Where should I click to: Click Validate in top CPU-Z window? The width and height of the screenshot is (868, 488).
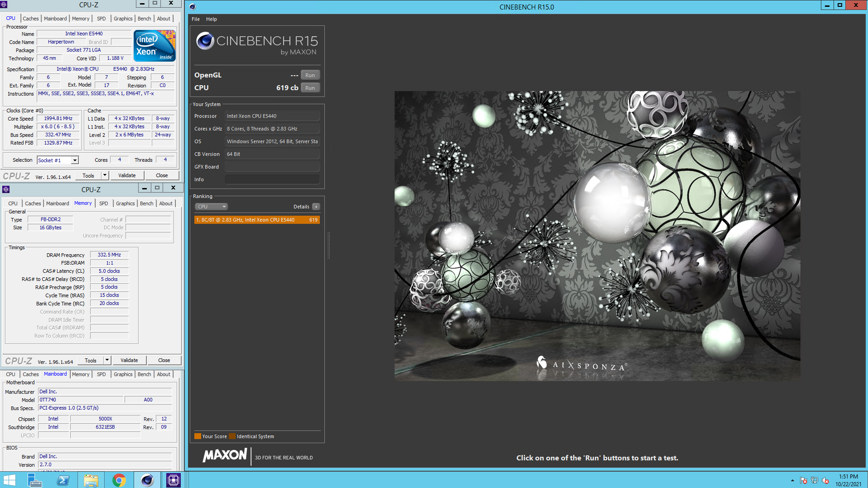point(127,175)
